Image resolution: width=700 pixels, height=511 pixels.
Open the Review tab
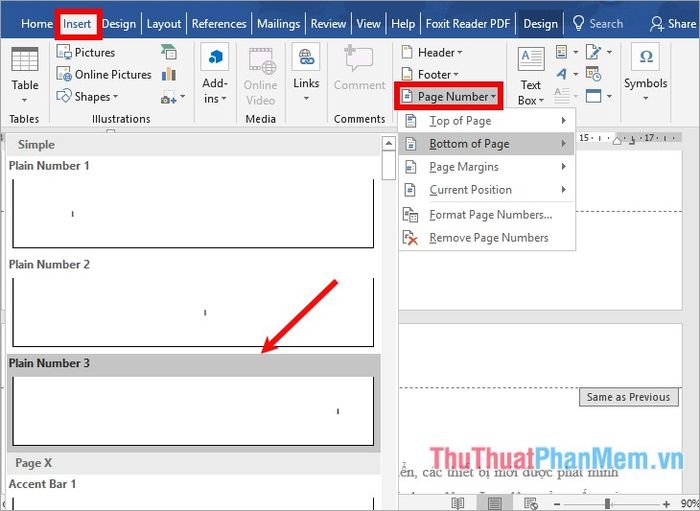click(x=328, y=24)
